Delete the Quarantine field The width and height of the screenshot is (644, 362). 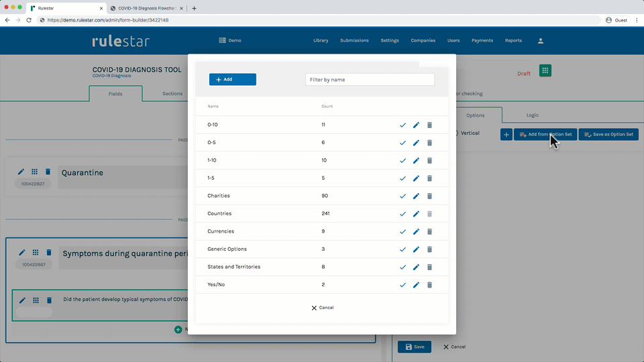48,172
